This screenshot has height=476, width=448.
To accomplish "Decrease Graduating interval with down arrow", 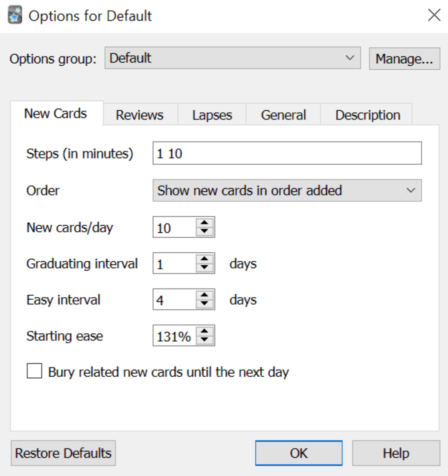I will (205, 267).
